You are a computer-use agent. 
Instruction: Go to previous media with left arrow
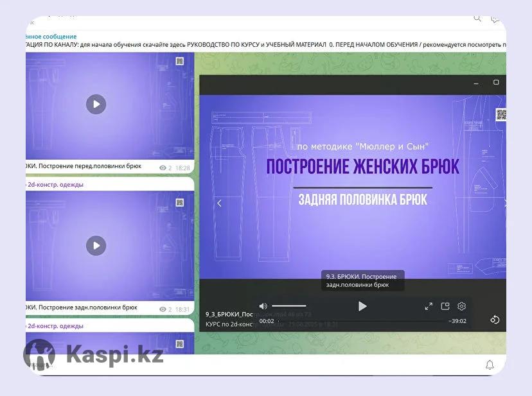coord(219,203)
